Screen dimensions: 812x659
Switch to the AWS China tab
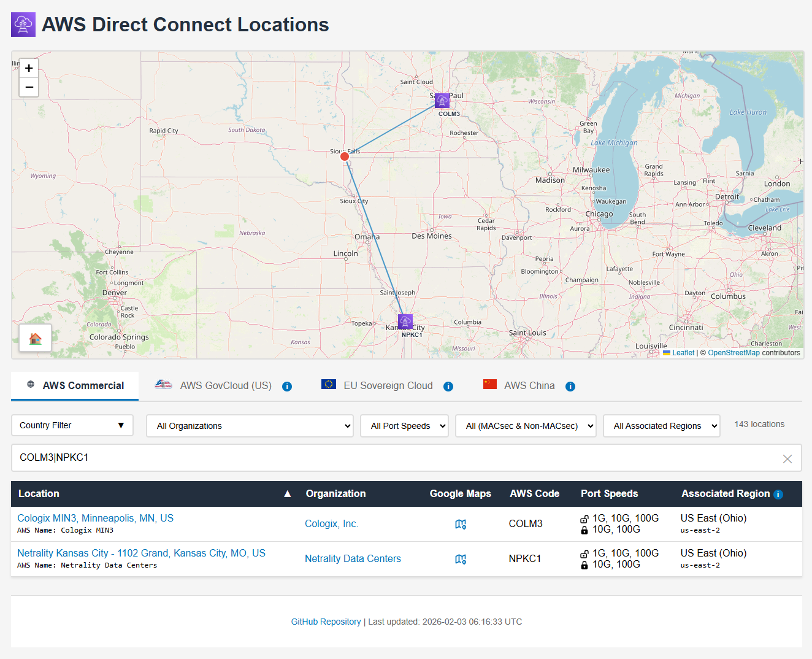(529, 385)
